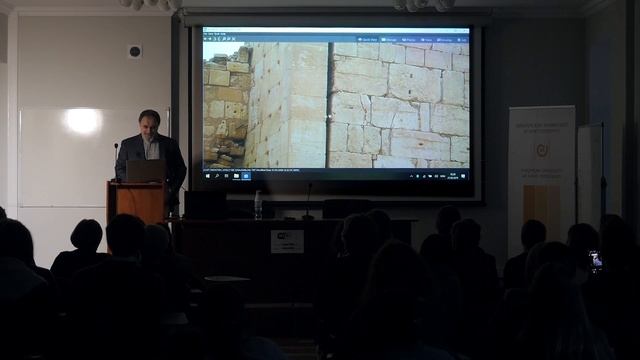Image resolution: width=640 pixels, height=360 pixels.
Task: Open the Windows Start menu
Action: 208,176
